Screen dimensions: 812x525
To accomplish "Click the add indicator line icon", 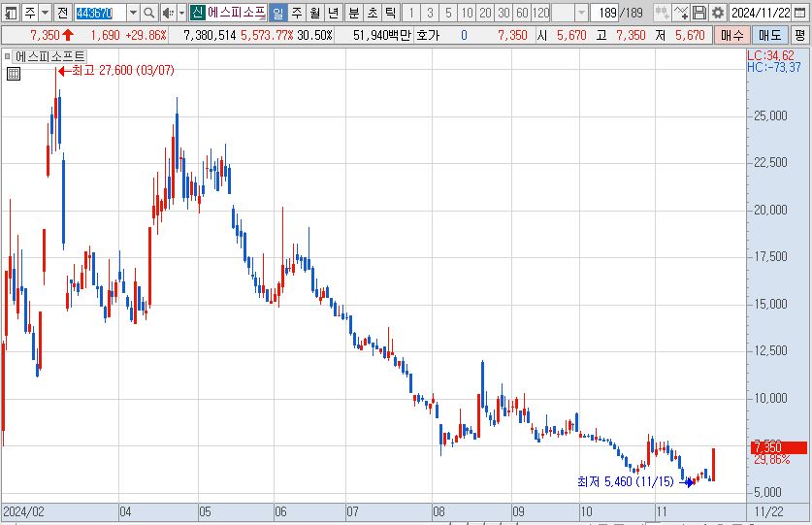I will point(680,13).
